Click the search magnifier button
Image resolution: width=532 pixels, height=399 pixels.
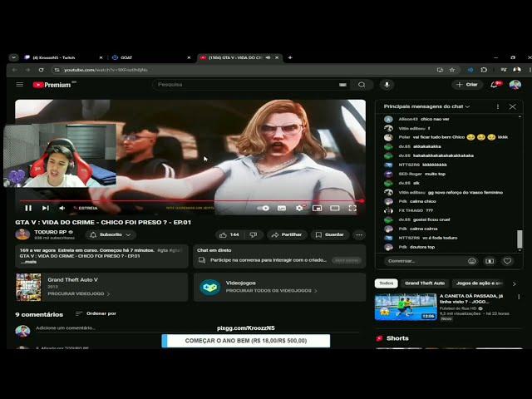click(x=362, y=85)
